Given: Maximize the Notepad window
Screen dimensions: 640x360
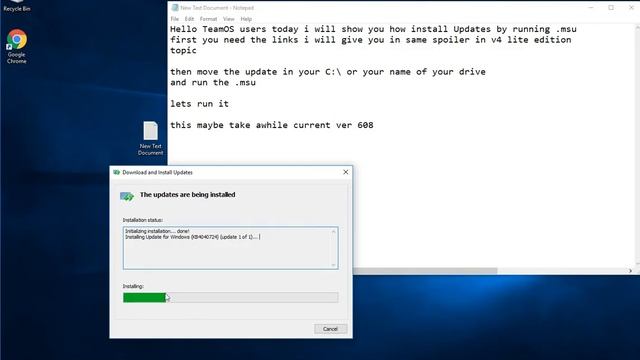Looking at the screenshot, I should [x=611, y=7].
